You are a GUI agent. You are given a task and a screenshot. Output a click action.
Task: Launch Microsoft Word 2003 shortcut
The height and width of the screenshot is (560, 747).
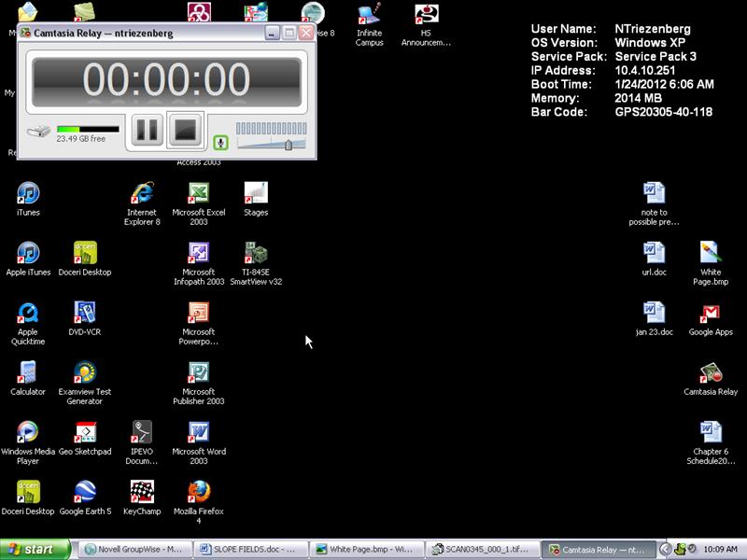[199, 442]
